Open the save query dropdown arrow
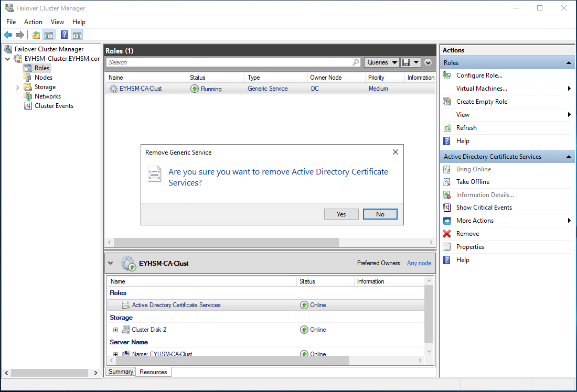The height and width of the screenshot is (392, 577). tap(416, 62)
